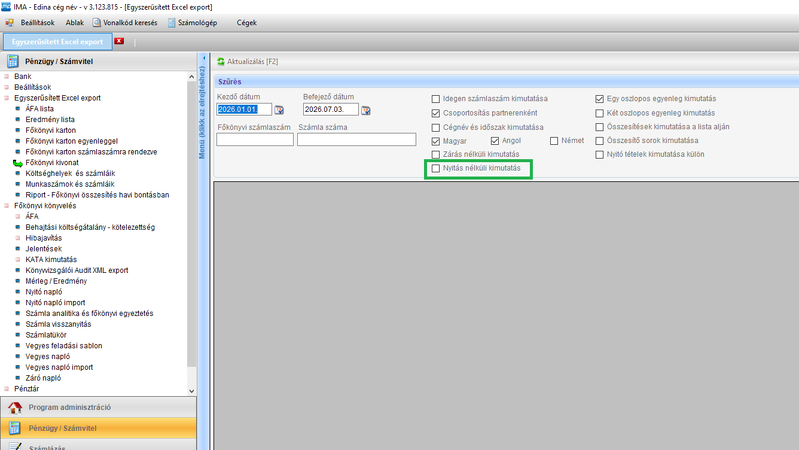Expand the Pénztár tree node
This screenshot has width=799, height=450.
[7, 389]
